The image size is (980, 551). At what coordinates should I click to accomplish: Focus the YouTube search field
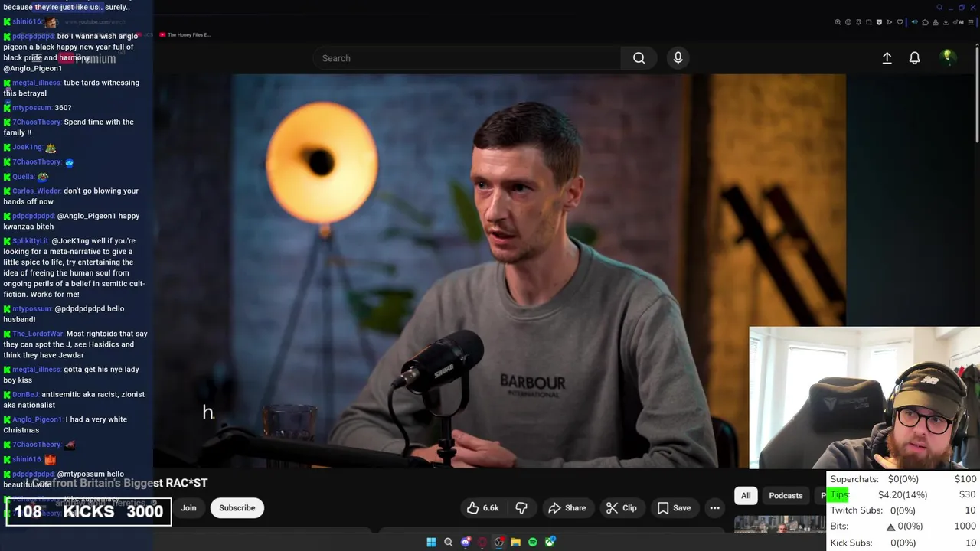(467, 58)
